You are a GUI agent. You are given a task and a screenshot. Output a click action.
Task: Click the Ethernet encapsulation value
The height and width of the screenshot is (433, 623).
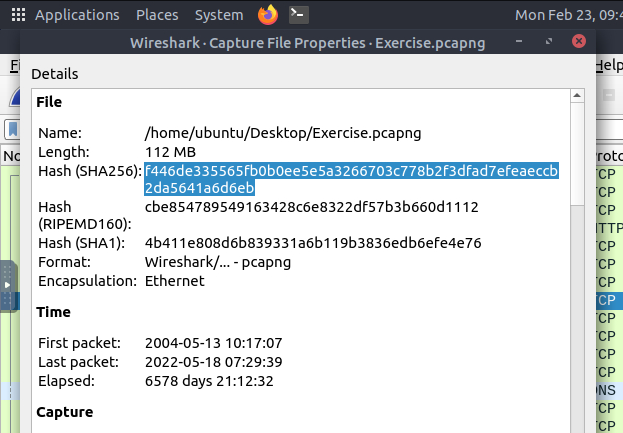point(174,281)
